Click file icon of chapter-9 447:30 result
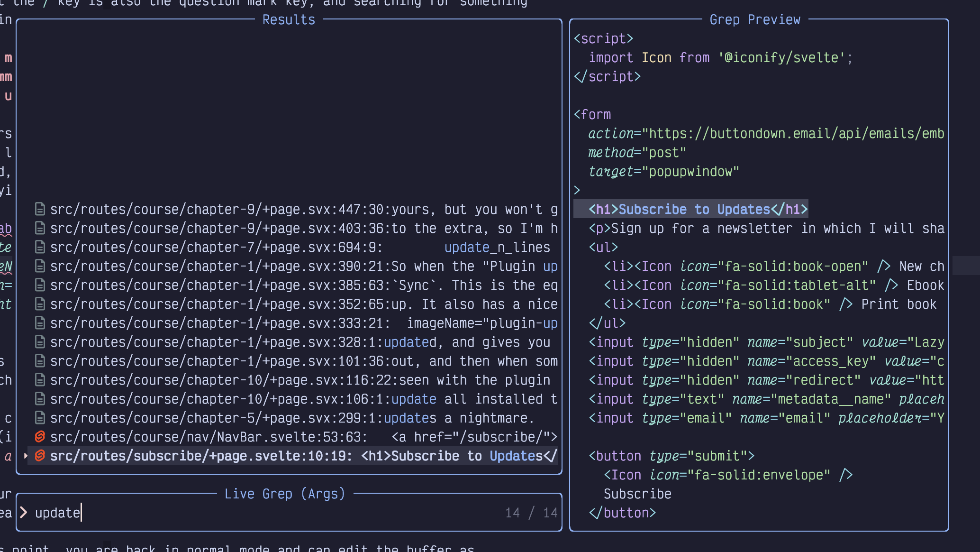980x552 pixels. pyautogui.click(x=40, y=209)
